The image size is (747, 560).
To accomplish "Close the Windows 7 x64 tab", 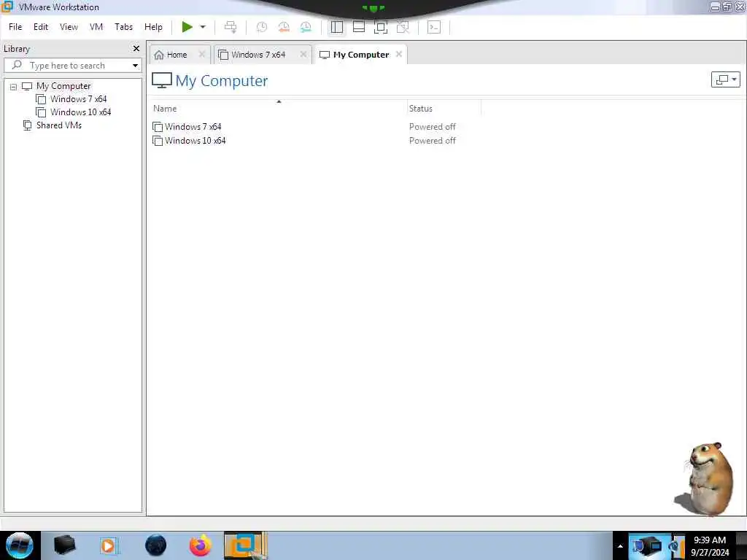I will coord(303,54).
